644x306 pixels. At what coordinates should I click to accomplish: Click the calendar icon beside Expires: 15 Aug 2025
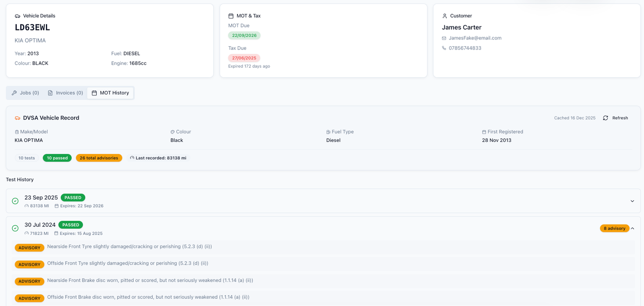pyautogui.click(x=56, y=234)
